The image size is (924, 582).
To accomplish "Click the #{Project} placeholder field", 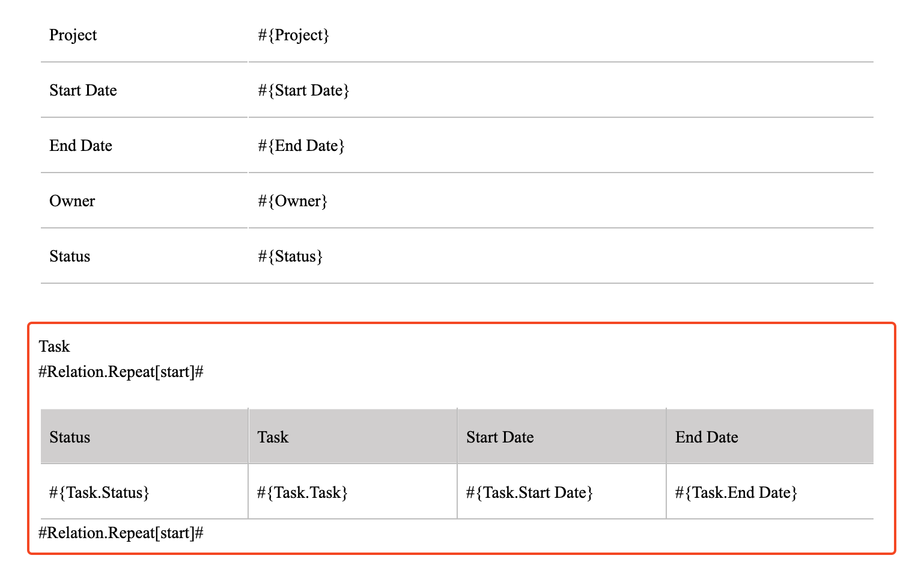I will pos(294,35).
